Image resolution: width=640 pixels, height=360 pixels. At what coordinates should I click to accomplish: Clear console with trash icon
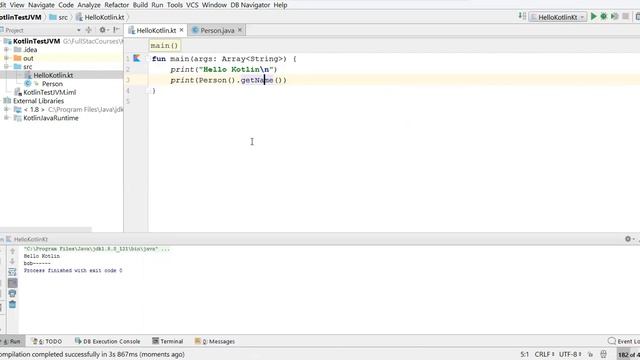point(13,304)
